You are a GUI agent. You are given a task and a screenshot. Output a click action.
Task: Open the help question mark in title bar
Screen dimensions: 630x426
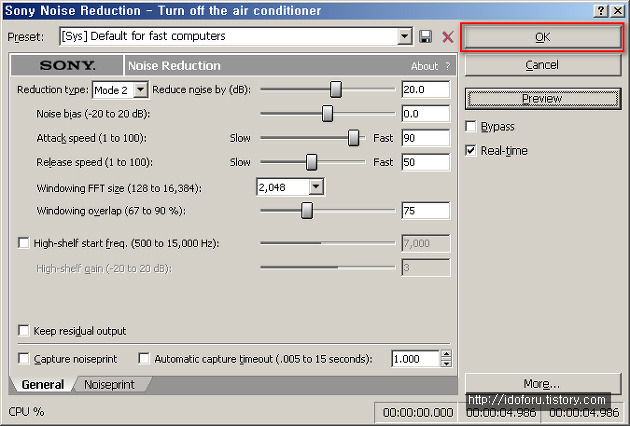point(600,11)
